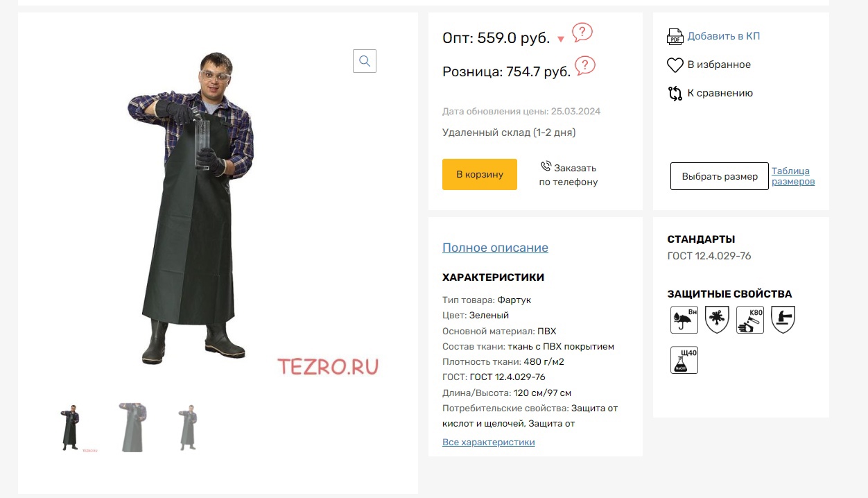Click the splash contamination shield icon
Screen dimensions: 868x498
coord(717,320)
